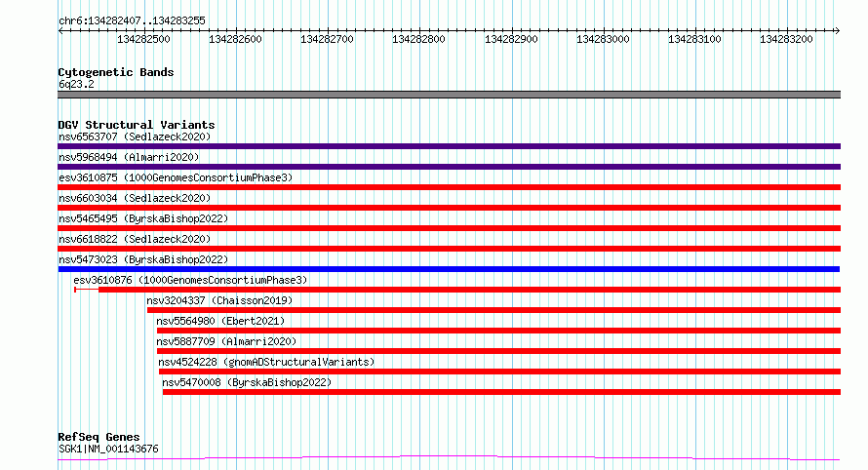Image resolution: width=868 pixels, height=470 pixels.
Task: Select the nsv5968494 (Almarri2020) purple variant bar
Action: (x=449, y=167)
